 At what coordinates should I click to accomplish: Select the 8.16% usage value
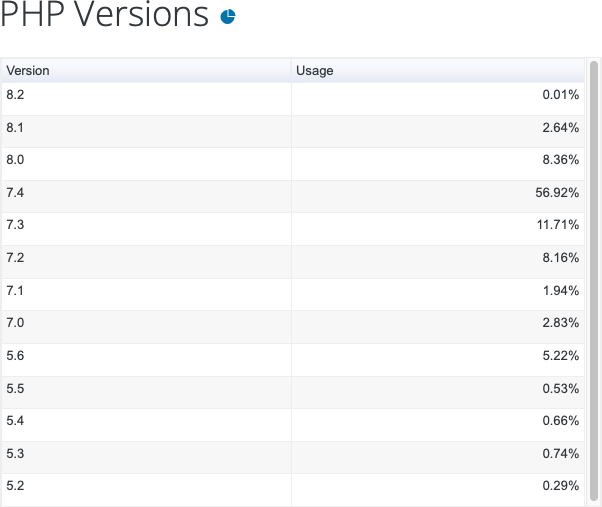pyautogui.click(x=561, y=258)
